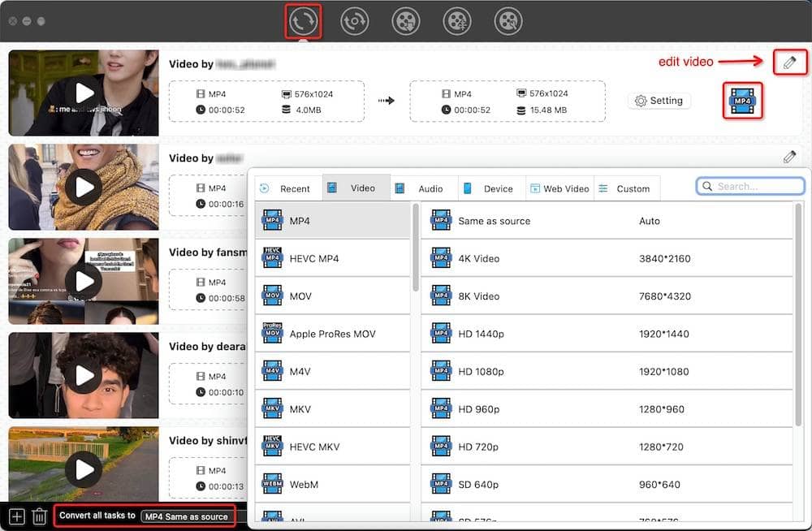Click 00:00:16 duration of second video
This screenshot has height=531, width=812.
coord(226,204)
